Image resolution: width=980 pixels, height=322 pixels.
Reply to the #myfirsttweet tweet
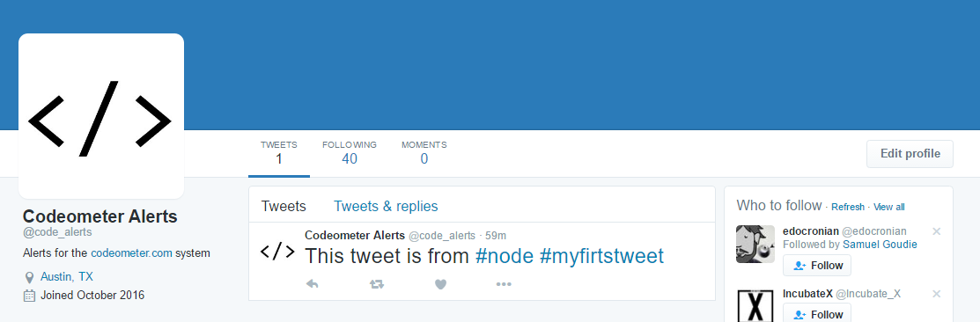(x=313, y=284)
